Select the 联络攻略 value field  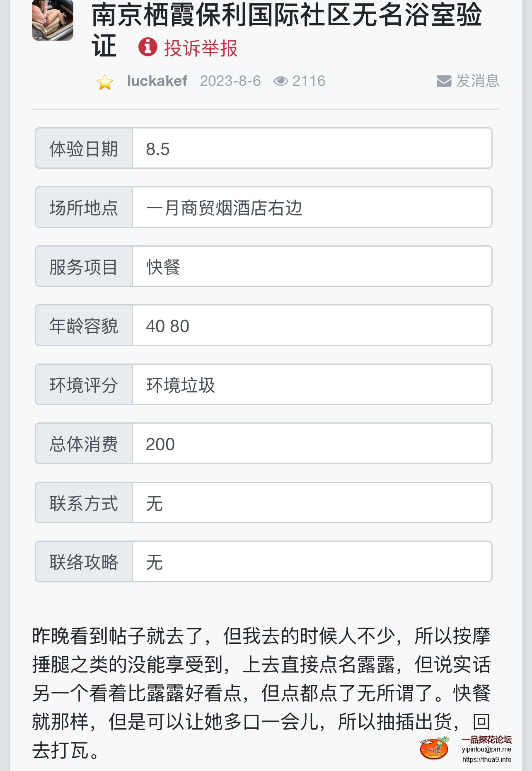[312, 562]
